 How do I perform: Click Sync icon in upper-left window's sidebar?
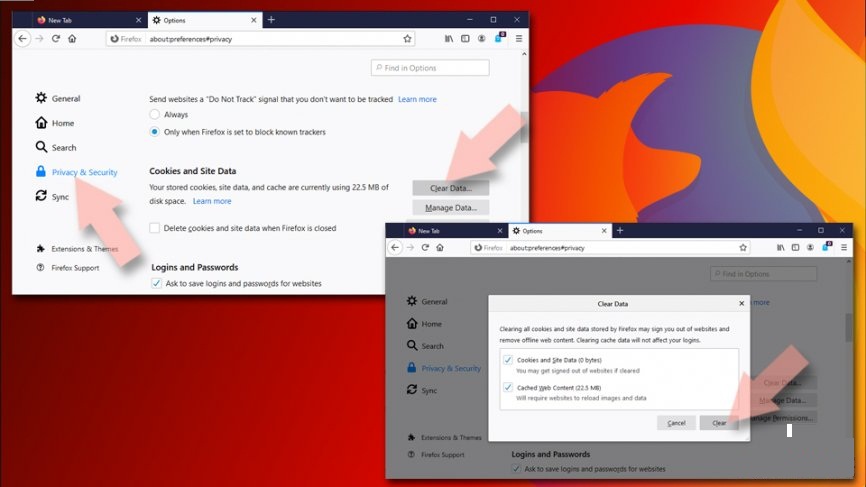pos(41,197)
